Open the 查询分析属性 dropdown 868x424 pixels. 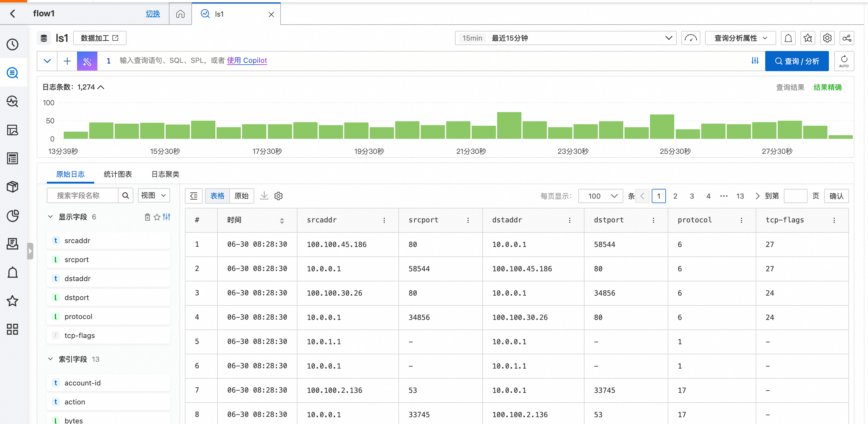tap(740, 38)
